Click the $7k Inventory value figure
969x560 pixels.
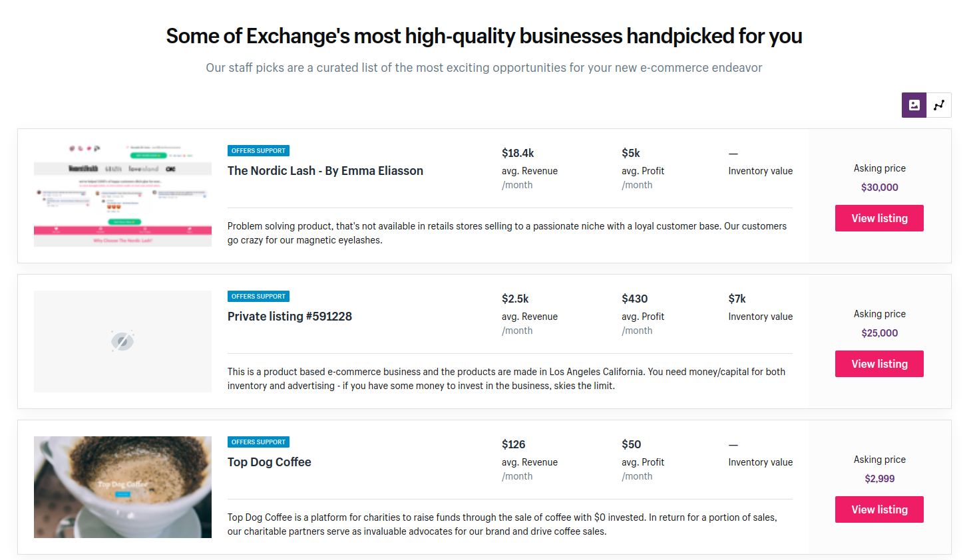coord(737,299)
